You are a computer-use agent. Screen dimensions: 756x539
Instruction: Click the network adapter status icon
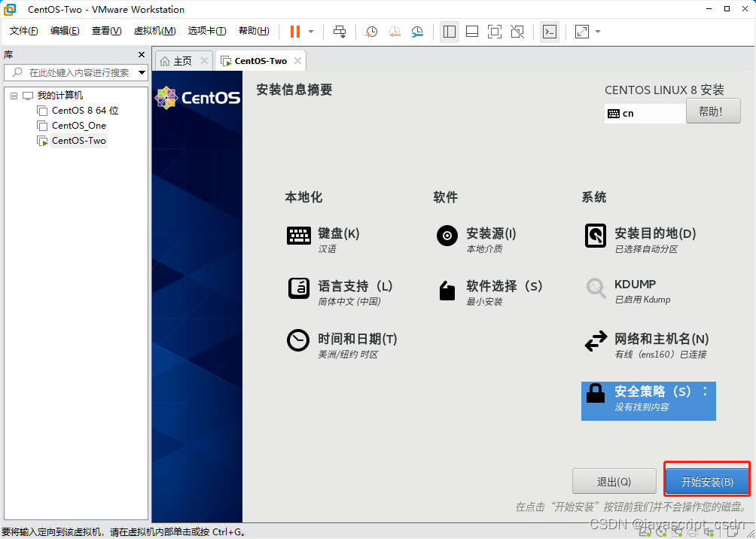click(x=676, y=533)
